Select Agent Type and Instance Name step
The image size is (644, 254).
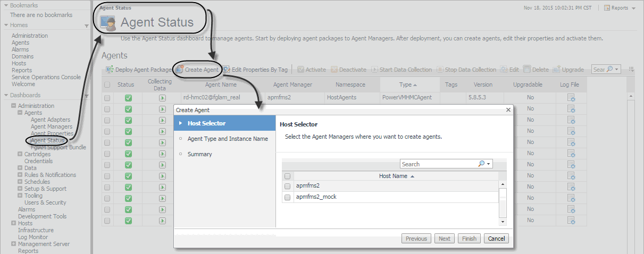tap(228, 139)
